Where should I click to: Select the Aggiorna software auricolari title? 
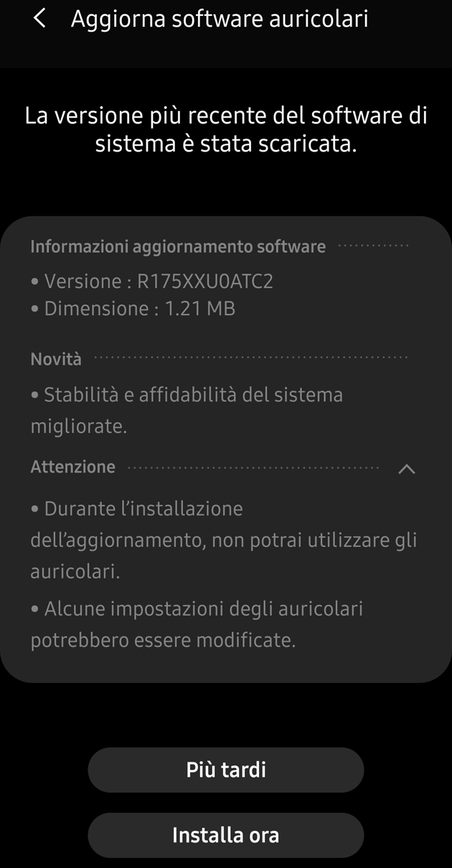tap(220, 19)
